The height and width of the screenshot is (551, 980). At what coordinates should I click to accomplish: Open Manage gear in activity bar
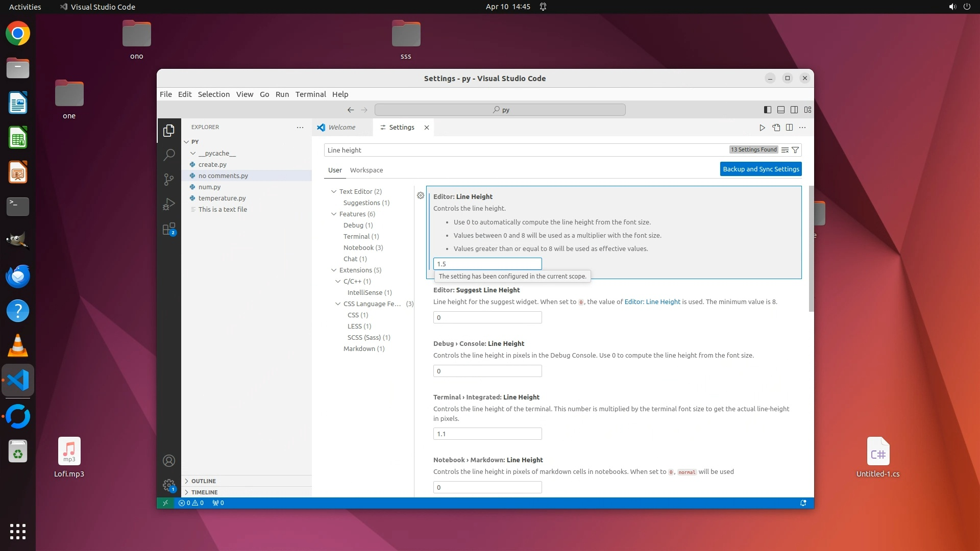(x=169, y=485)
